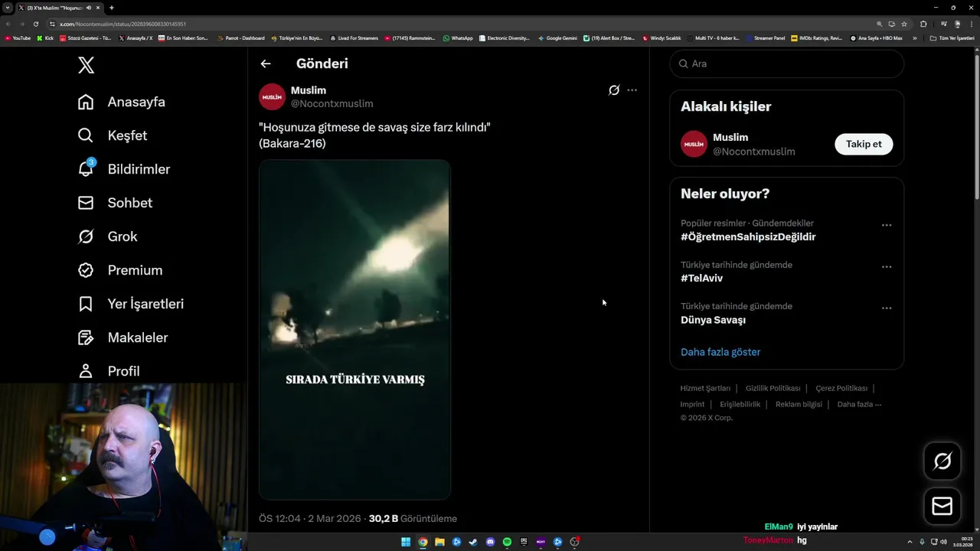Screen dimensions: 980x551
Task: Open Makaleler articles page
Action: [122, 337]
